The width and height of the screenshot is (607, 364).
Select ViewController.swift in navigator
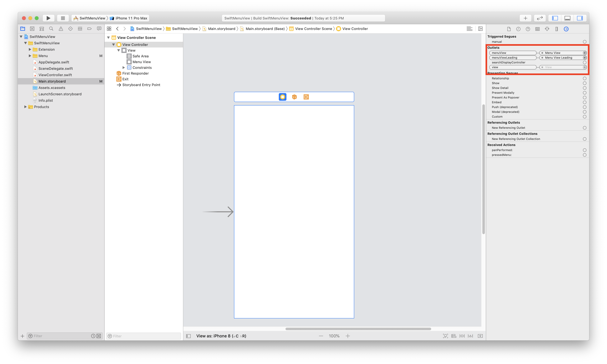(x=55, y=75)
